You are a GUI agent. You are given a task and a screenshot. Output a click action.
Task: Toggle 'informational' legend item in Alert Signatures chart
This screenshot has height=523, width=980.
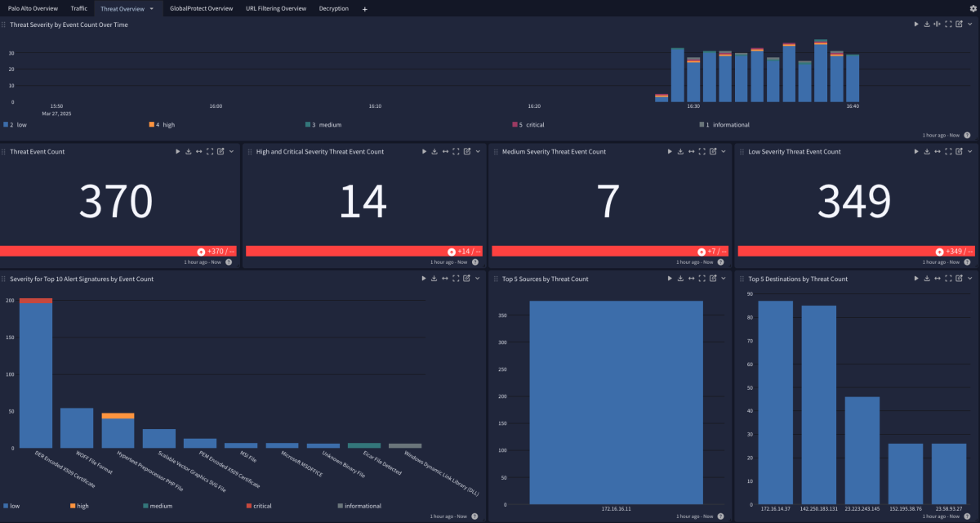tap(359, 506)
